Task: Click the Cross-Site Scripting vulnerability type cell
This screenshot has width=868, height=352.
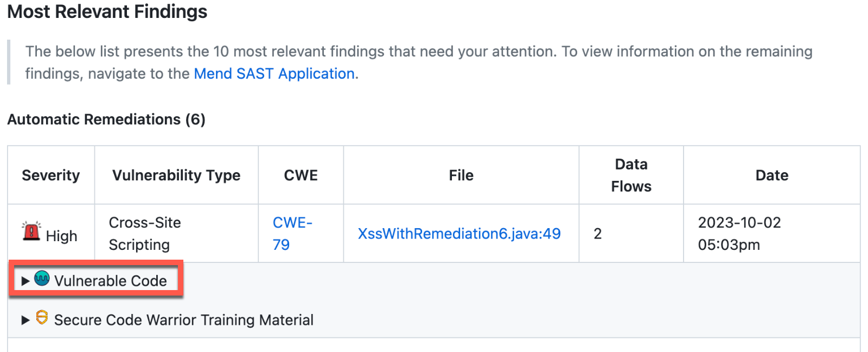Action: click(x=145, y=234)
